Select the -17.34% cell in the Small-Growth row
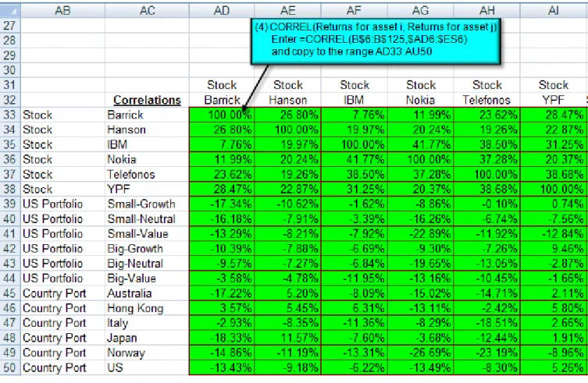 coord(222,204)
